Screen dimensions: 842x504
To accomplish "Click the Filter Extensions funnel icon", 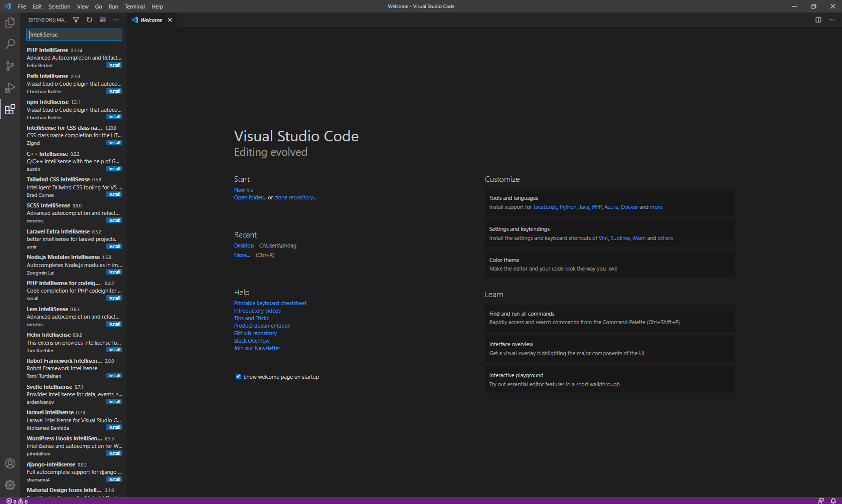I will pyautogui.click(x=76, y=20).
